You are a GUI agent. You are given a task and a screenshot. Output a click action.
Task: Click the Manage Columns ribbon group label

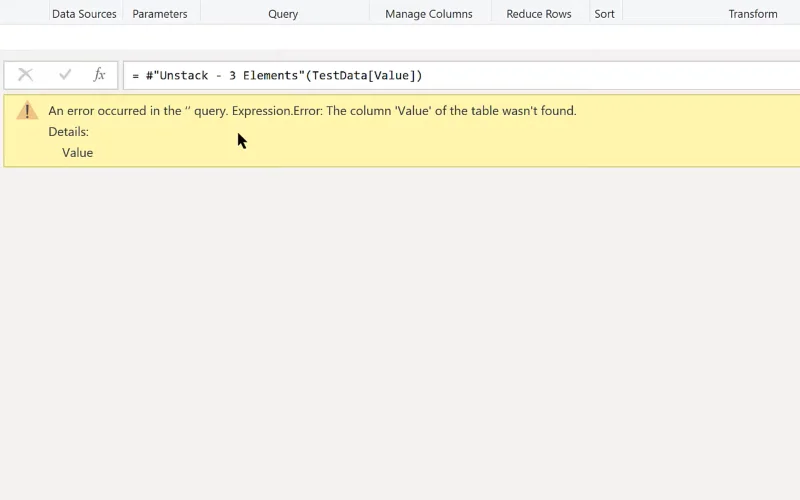pyautogui.click(x=429, y=14)
